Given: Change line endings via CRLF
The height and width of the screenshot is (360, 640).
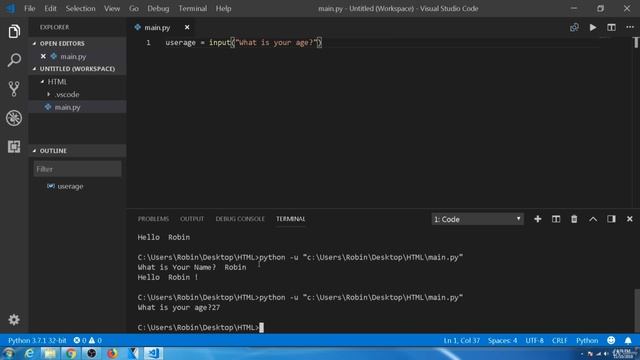Looking at the screenshot, I should [559, 340].
